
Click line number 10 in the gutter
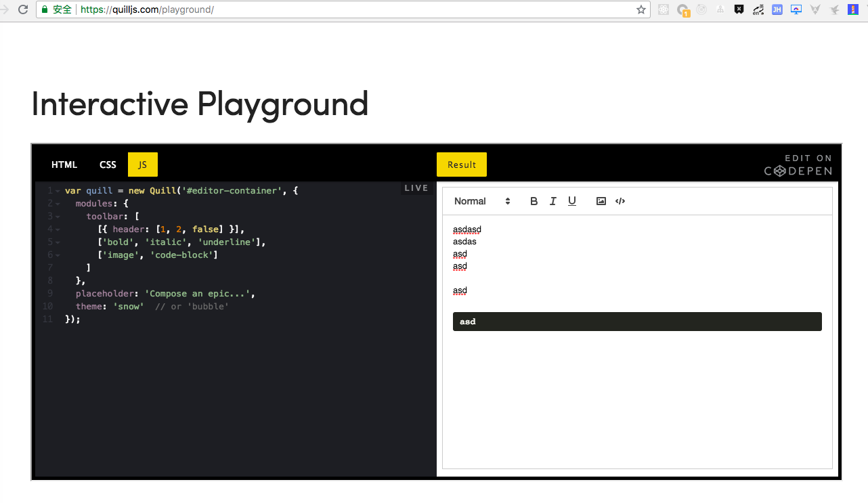tap(47, 307)
